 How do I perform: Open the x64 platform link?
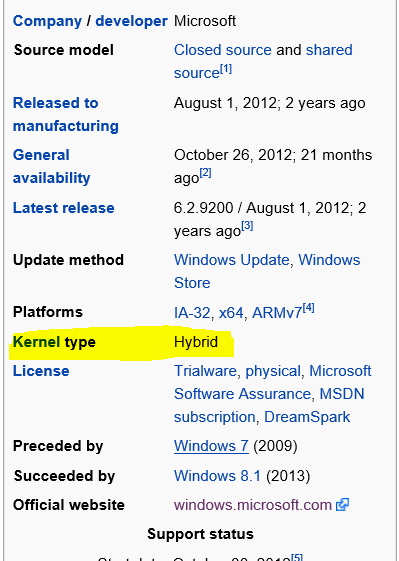click(231, 313)
